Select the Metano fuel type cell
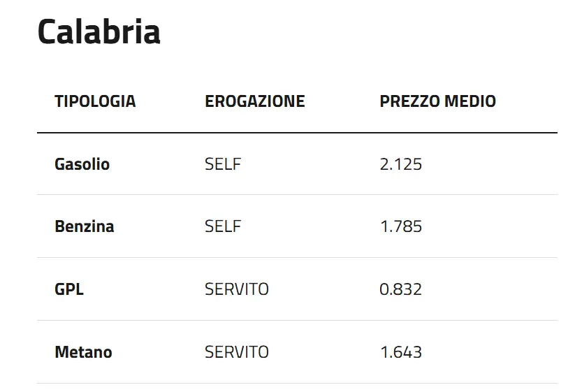The height and width of the screenshot is (392, 582). [83, 352]
